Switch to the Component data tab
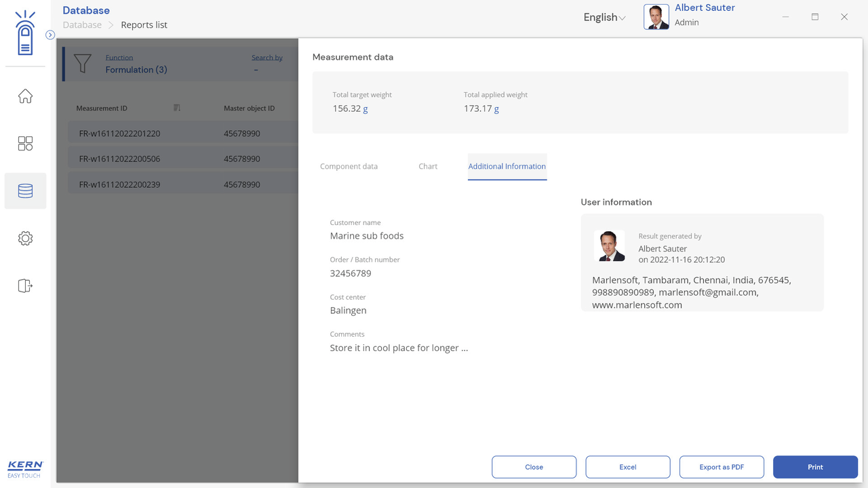 pyautogui.click(x=349, y=166)
